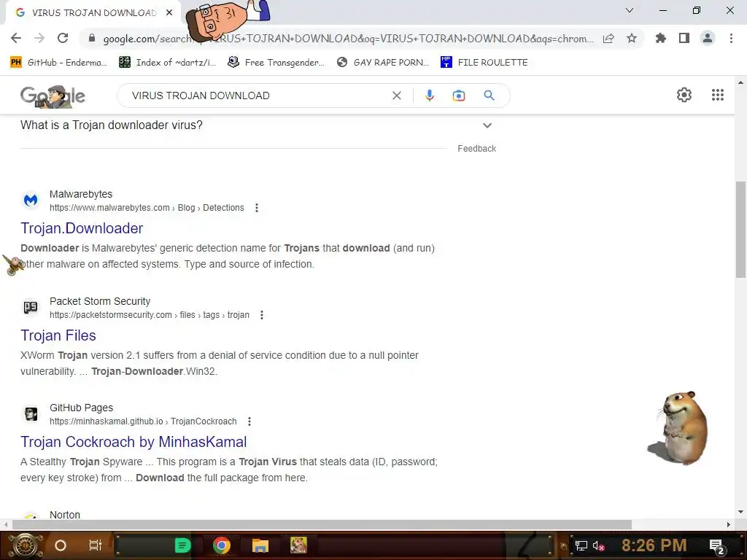Click the packetstormsecurity.com breadcrumb URL
747x560 pixels.
[150, 315]
